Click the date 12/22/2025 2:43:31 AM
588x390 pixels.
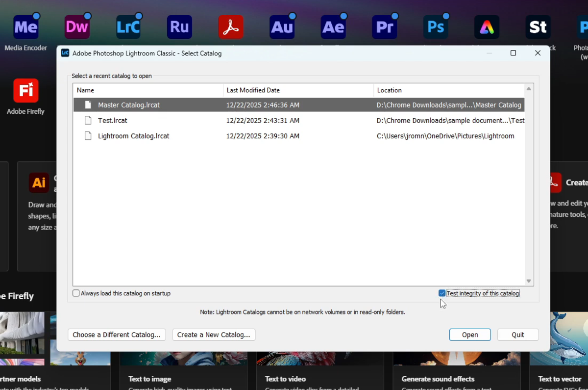[263, 120]
